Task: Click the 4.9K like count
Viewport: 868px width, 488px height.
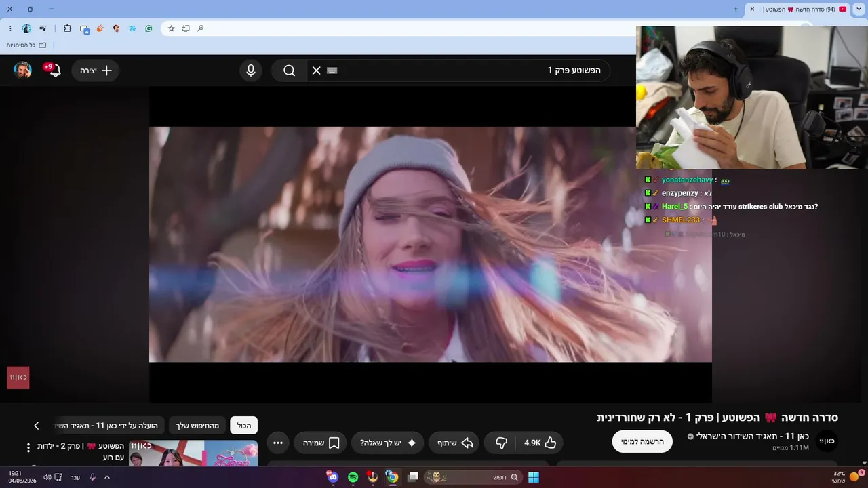Action: [532, 443]
